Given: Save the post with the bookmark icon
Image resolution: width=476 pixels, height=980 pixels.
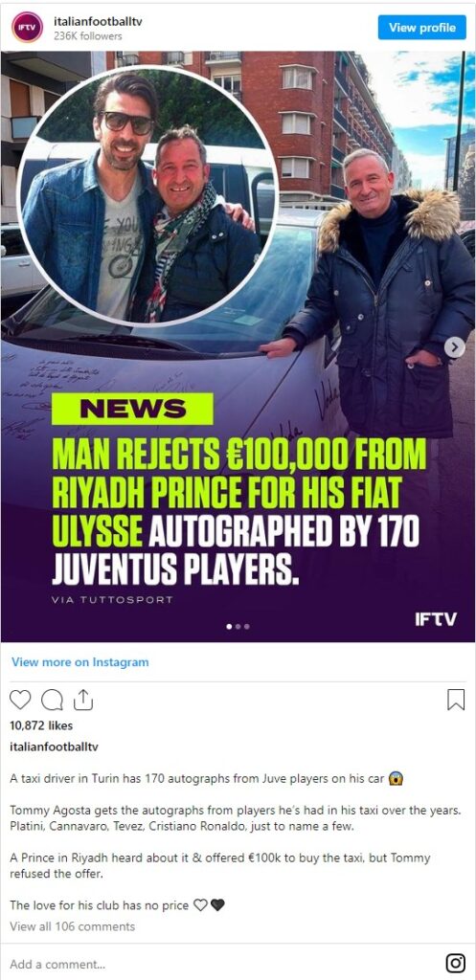Looking at the screenshot, I should click(x=456, y=700).
